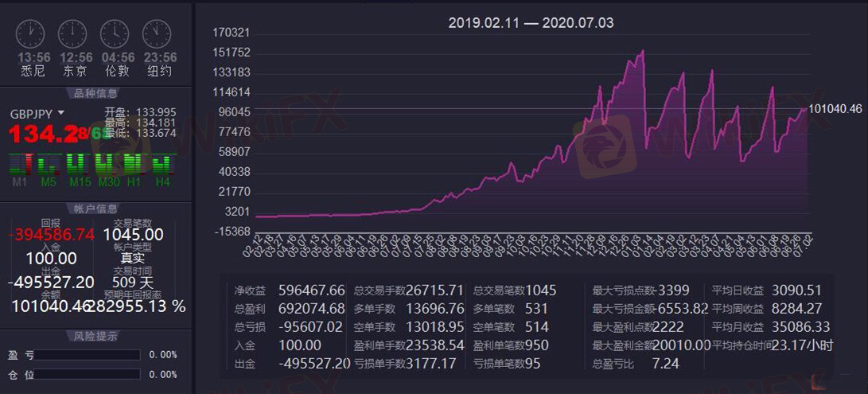The height and width of the screenshot is (394, 868).
Task: Click the 盈亏 progress bar
Action: pos(87,355)
